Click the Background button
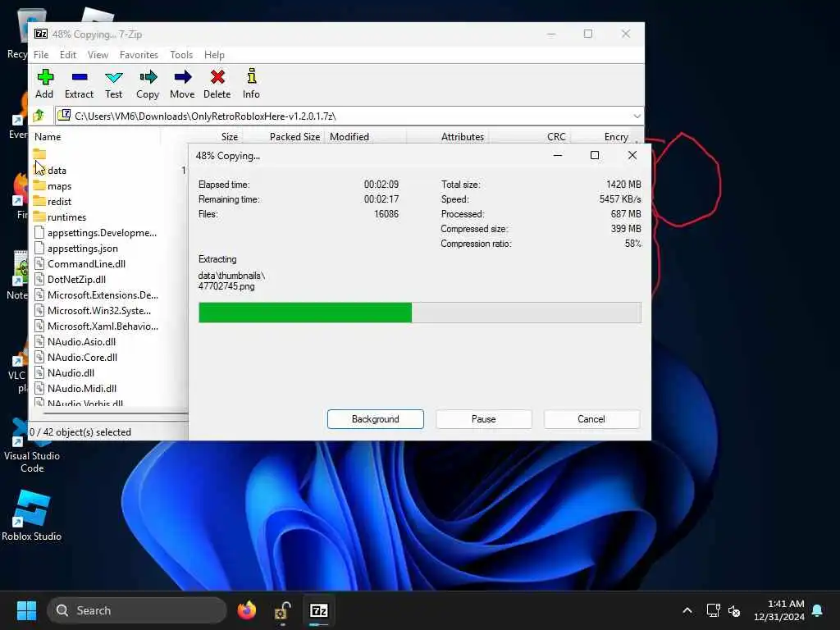This screenshot has height=630, width=840. pos(376,419)
